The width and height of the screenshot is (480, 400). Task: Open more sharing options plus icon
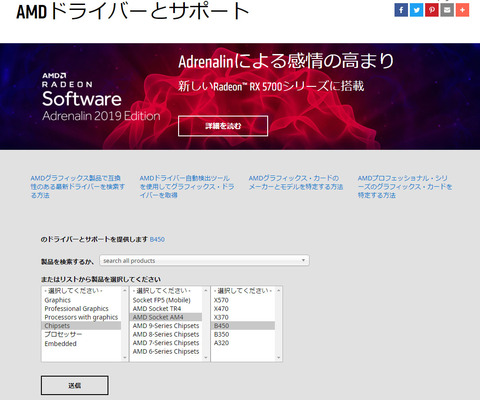tap(462, 10)
